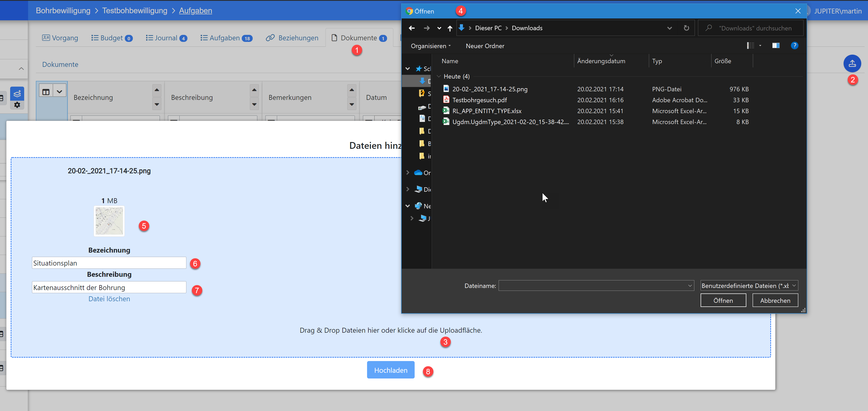The image size is (868, 411).
Task: Sort Bezeichnung column descending arrow
Action: 157,105
